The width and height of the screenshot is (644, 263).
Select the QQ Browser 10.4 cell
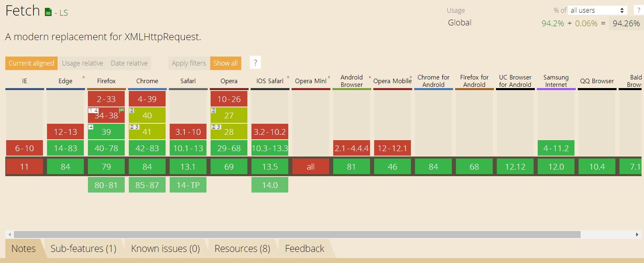coord(597,166)
